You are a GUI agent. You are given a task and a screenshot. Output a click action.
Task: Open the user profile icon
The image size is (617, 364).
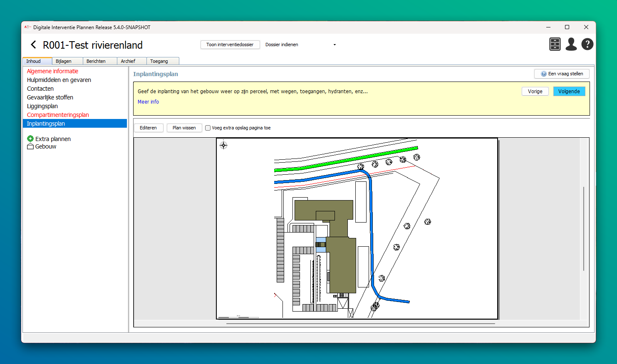571,44
